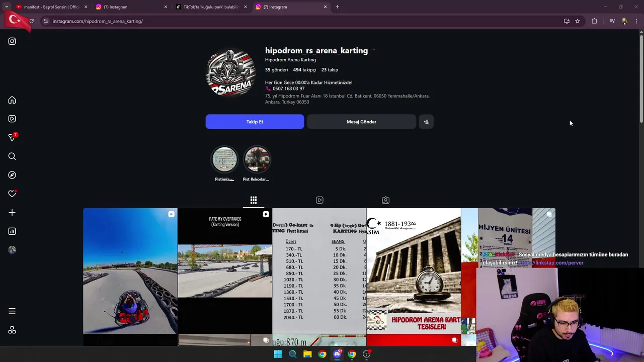This screenshot has width=644, height=362.
Task: Switch to the TikTok kuğulu park tab
Action: 210,7
